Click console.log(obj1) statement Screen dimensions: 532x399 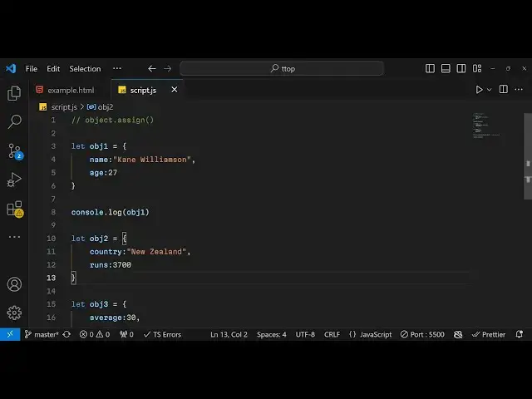pyautogui.click(x=110, y=213)
